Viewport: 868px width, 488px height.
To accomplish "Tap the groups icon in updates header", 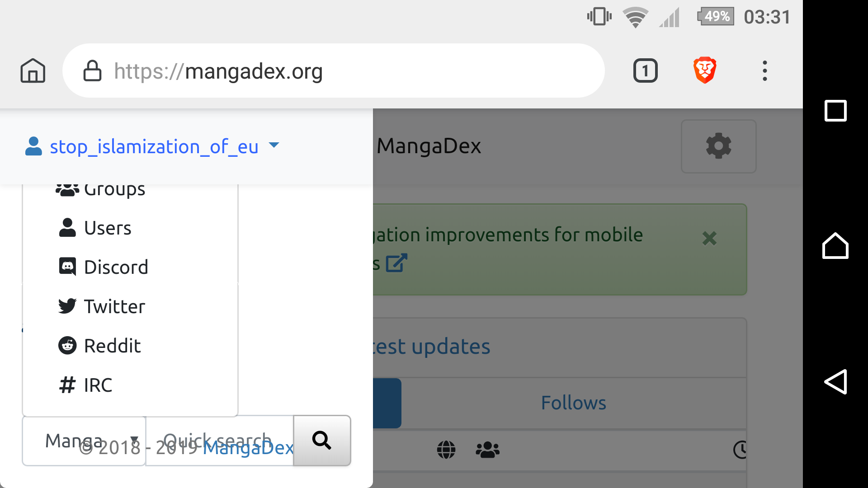I will click(x=487, y=450).
